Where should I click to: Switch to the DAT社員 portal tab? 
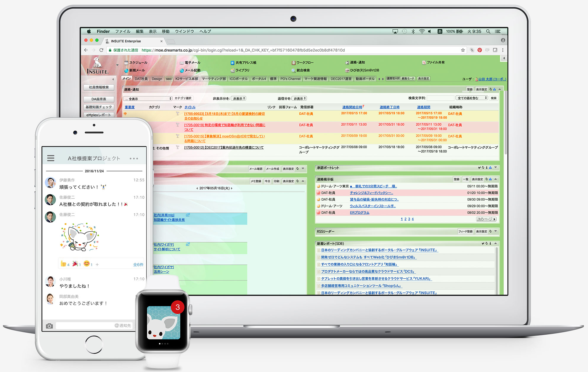pyautogui.click(x=141, y=79)
